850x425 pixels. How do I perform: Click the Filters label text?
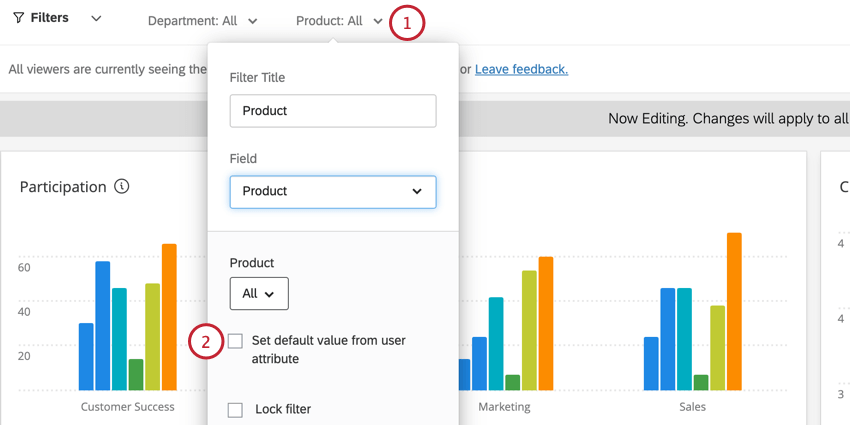tap(50, 19)
